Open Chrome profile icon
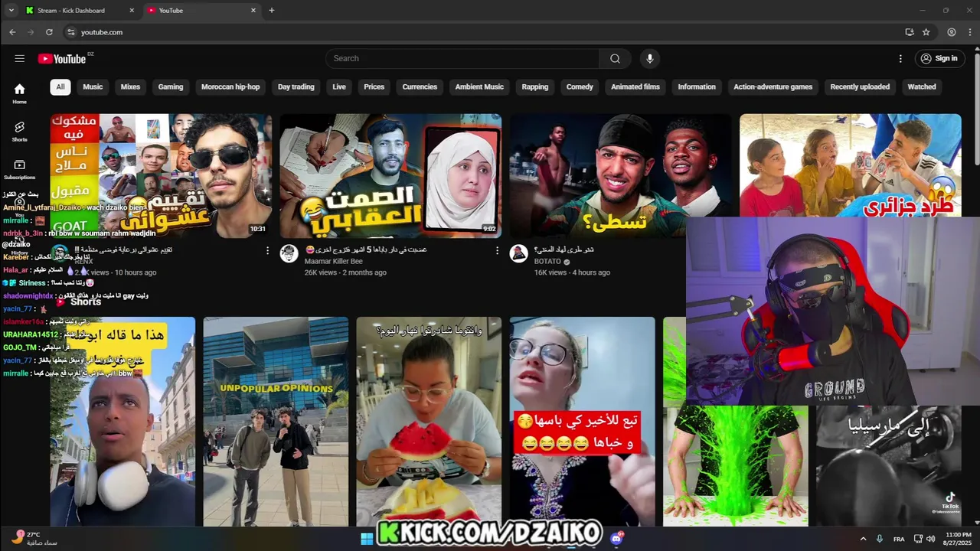This screenshot has width=980, height=551. 951,32
